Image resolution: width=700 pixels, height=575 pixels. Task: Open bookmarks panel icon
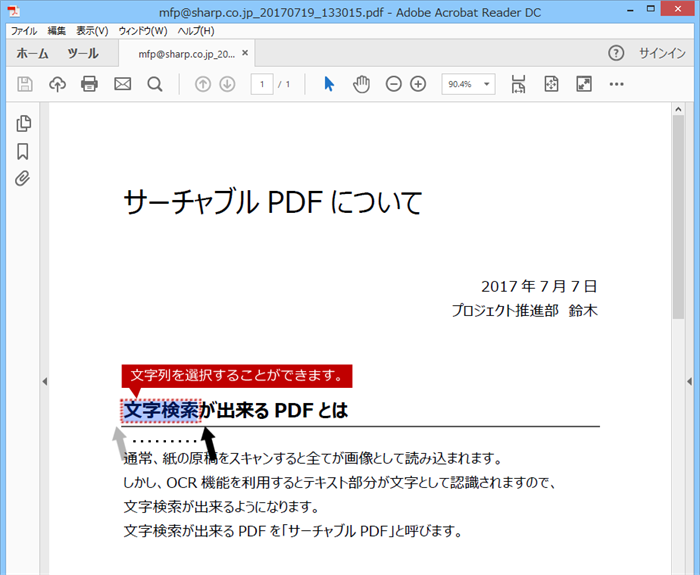(23, 151)
